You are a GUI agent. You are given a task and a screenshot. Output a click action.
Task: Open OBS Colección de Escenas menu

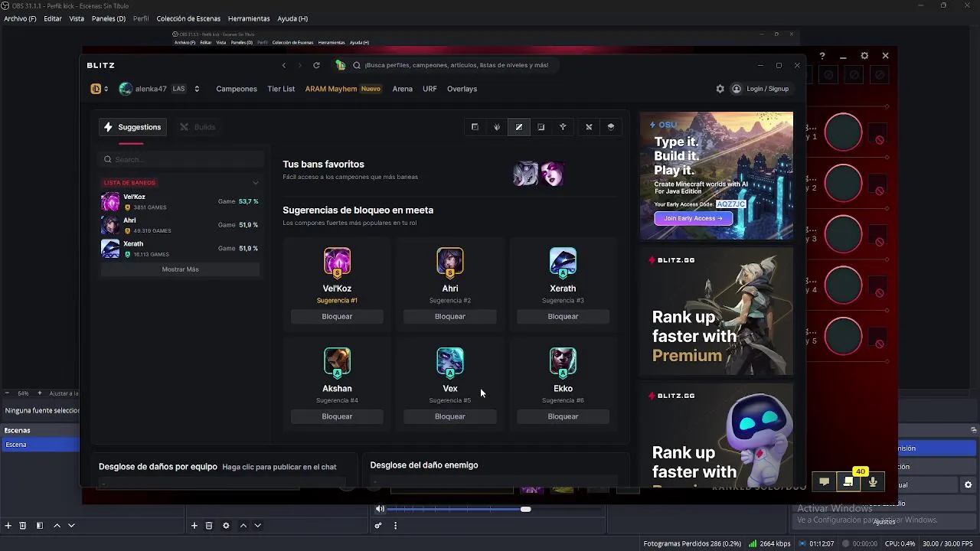pyautogui.click(x=188, y=18)
